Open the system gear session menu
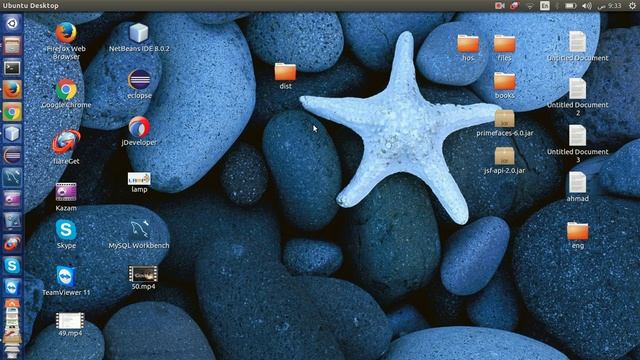 (632, 6)
